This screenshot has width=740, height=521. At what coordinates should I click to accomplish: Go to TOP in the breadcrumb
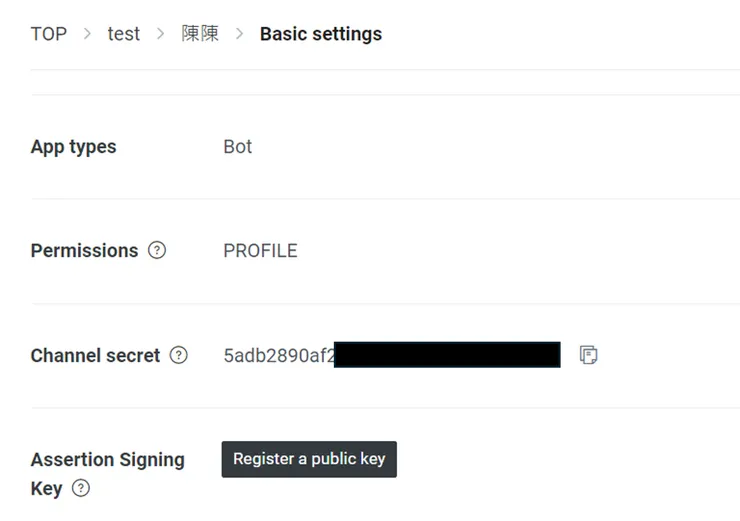pos(49,34)
